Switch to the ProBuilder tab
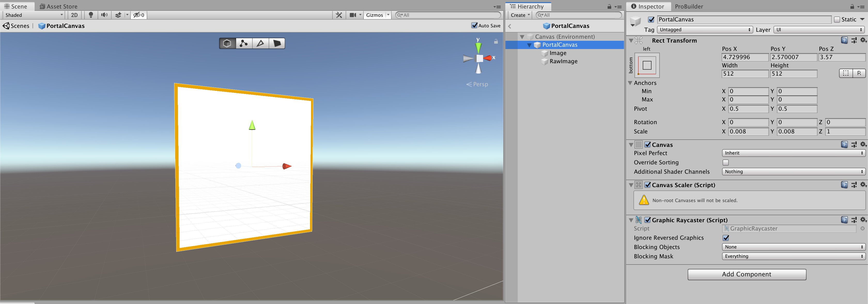 [688, 6]
